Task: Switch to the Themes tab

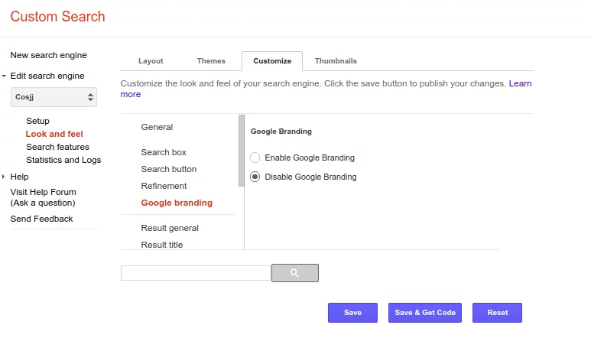Action: click(211, 61)
